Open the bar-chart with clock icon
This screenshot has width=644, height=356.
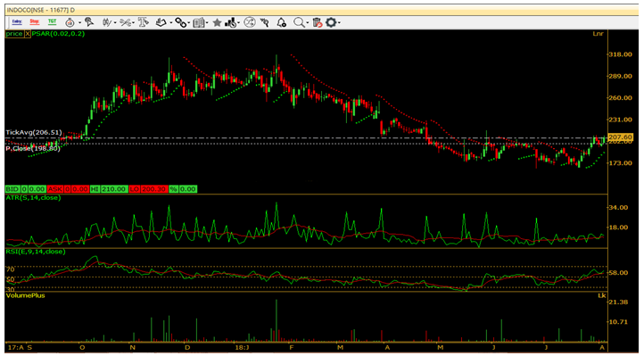point(230,22)
